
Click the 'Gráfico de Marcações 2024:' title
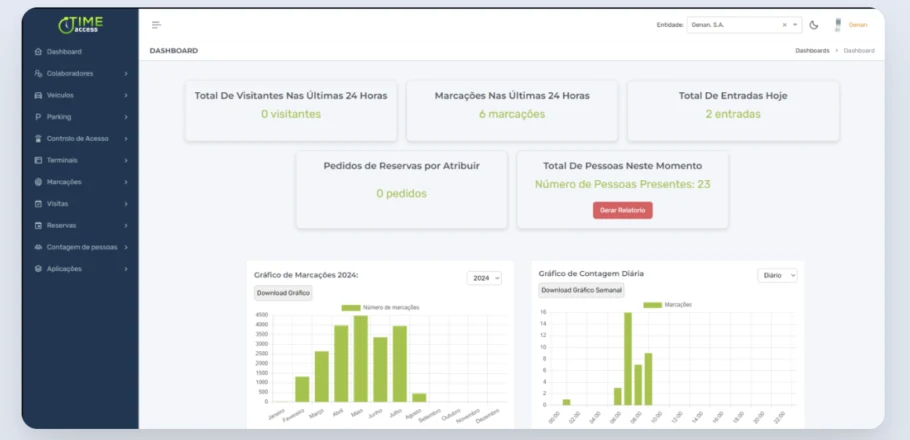pos(306,275)
